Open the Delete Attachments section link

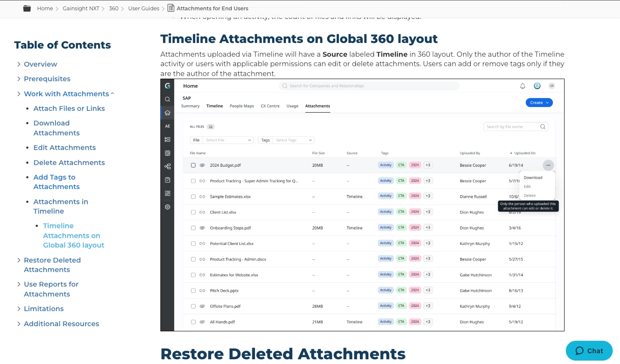tap(69, 162)
